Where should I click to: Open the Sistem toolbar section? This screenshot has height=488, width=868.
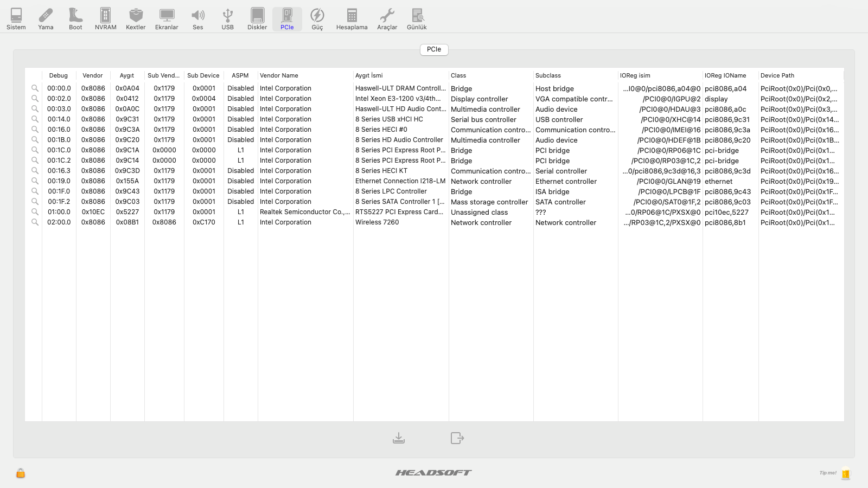[16, 19]
